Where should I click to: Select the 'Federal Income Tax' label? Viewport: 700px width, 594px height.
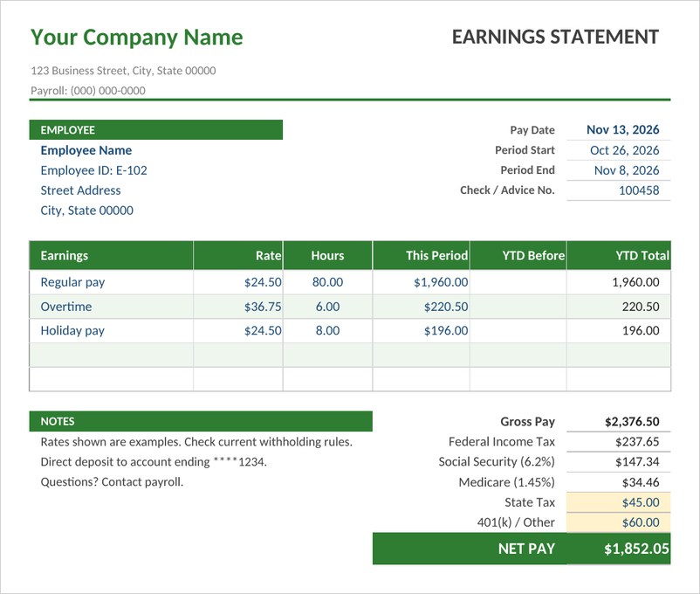(x=501, y=442)
